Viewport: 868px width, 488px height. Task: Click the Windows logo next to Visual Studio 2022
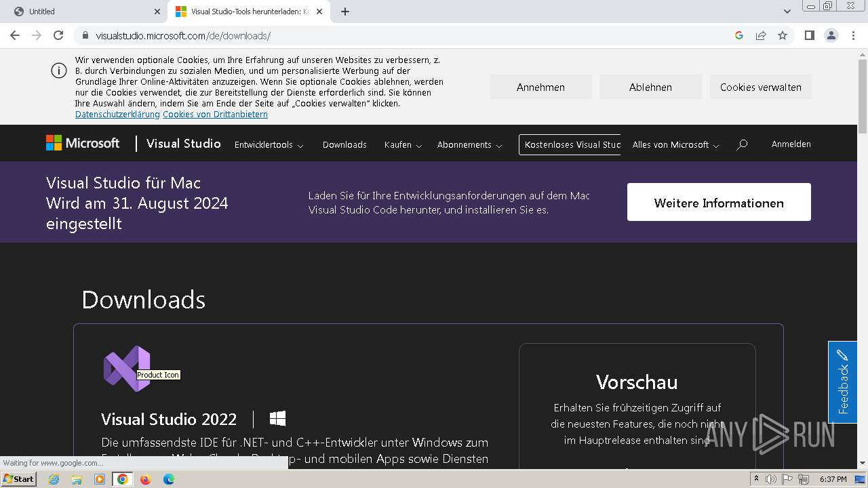[277, 418]
